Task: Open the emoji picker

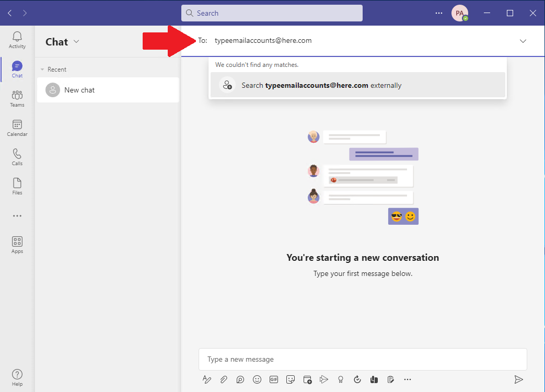Action: pyautogui.click(x=257, y=379)
